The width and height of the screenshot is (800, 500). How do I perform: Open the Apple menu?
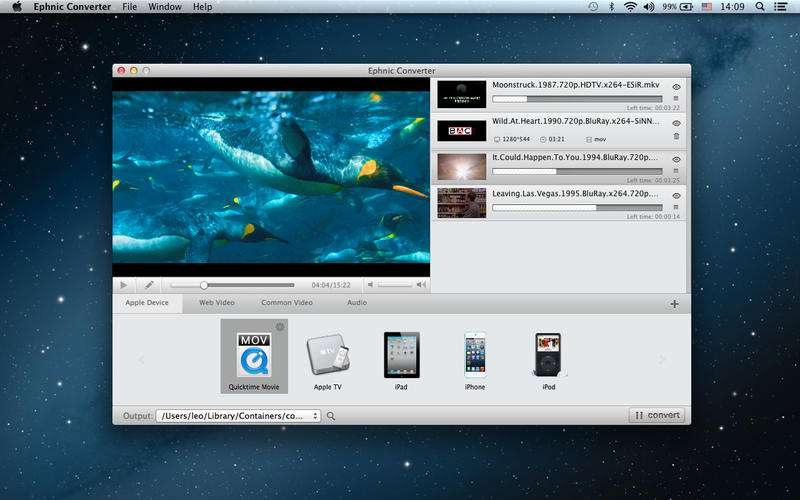17,7
